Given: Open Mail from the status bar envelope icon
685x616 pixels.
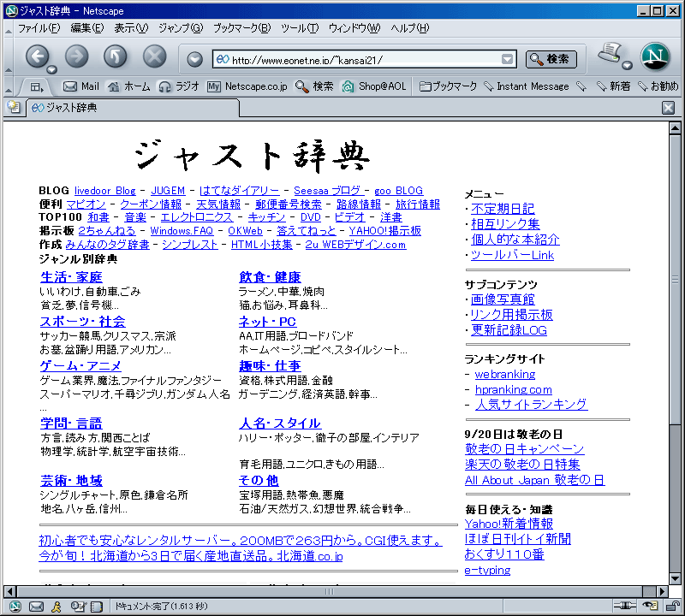Looking at the screenshot, I should point(36,606).
